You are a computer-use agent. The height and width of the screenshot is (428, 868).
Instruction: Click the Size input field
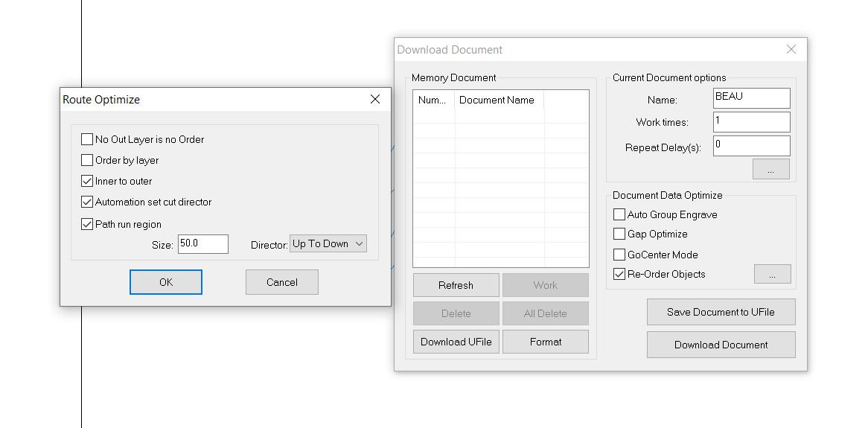(x=202, y=244)
